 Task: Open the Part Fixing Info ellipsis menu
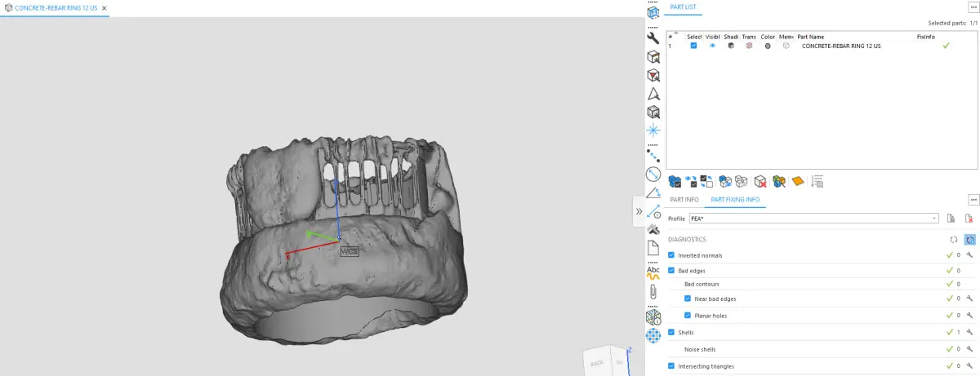coord(973,200)
